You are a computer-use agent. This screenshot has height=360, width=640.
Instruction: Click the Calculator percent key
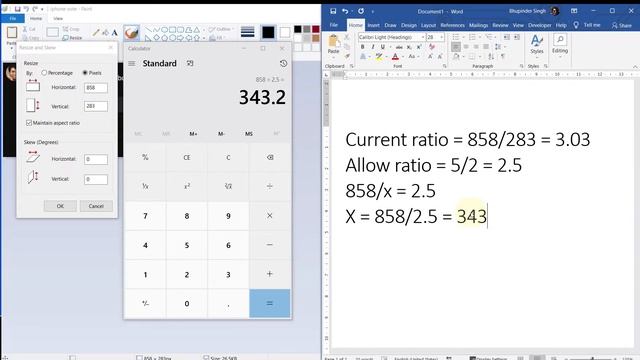pyautogui.click(x=145, y=158)
